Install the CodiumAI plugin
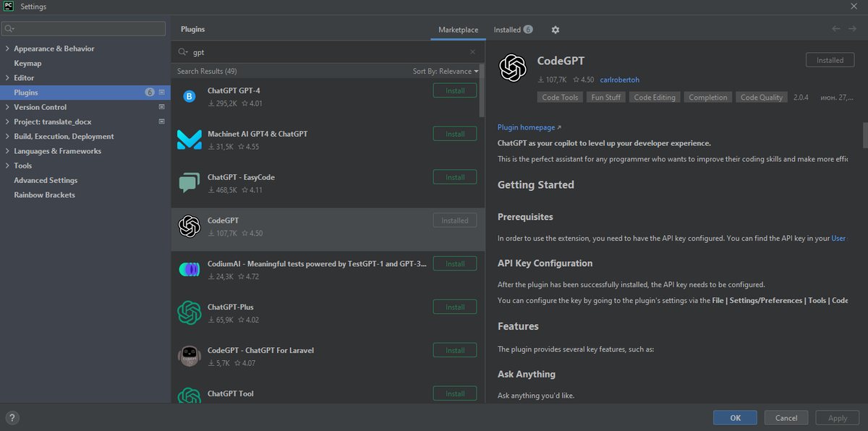This screenshot has width=868, height=431. pos(455,264)
